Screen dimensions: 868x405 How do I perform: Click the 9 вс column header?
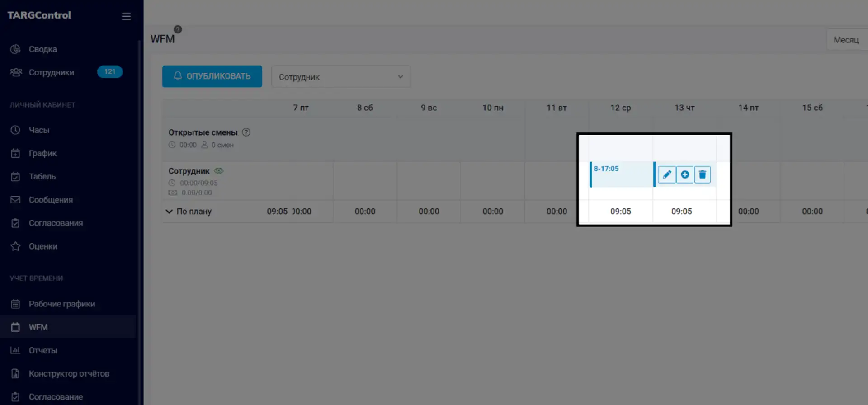point(429,108)
